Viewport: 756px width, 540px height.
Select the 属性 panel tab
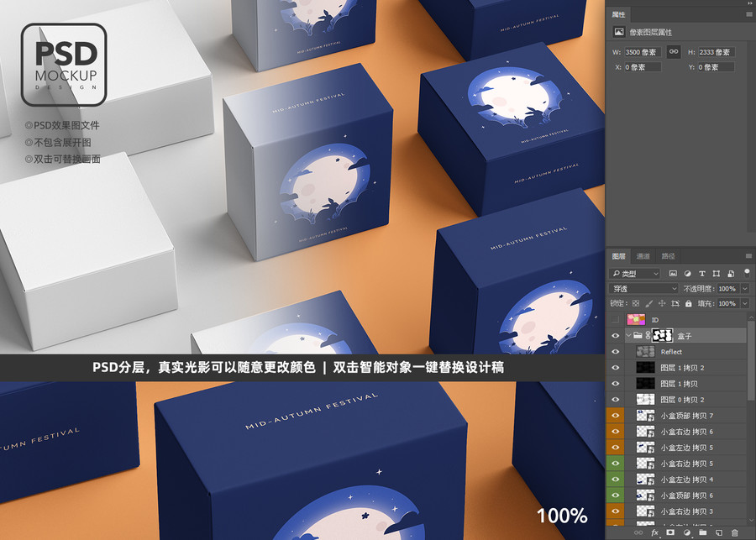click(x=618, y=14)
